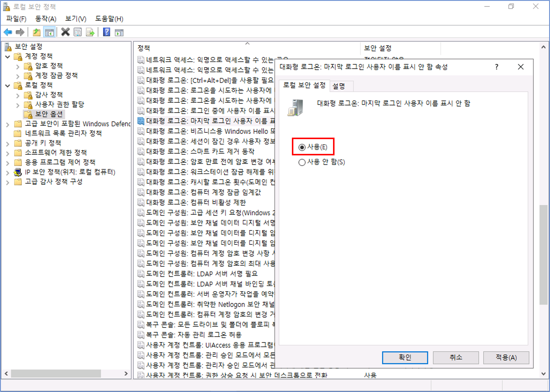Click the blue Back arrow toolbar icon
The height and width of the screenshot is (392, 550).
tap(8, 32)
